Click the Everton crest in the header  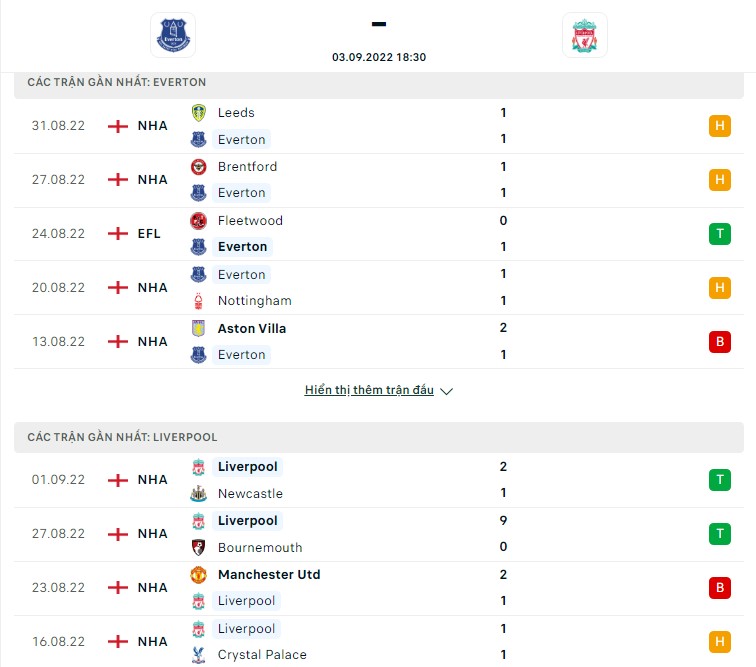[173, 35]
